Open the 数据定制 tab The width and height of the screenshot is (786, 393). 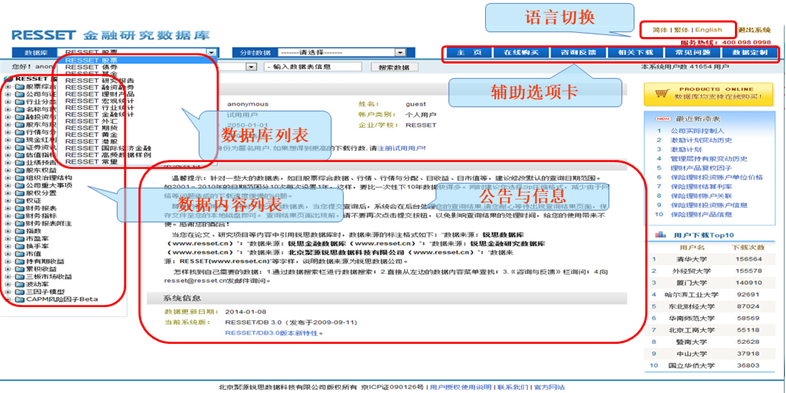(x=749, y=53)
